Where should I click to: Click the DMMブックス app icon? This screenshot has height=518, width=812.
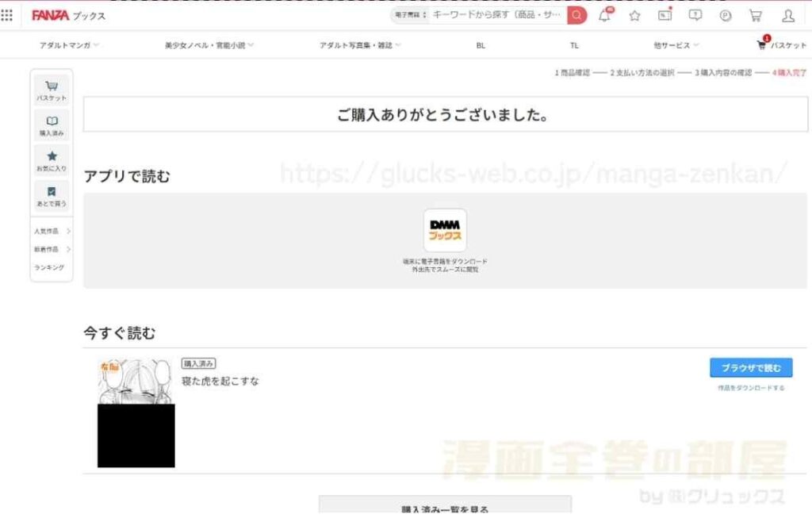[x=445, y=230]
